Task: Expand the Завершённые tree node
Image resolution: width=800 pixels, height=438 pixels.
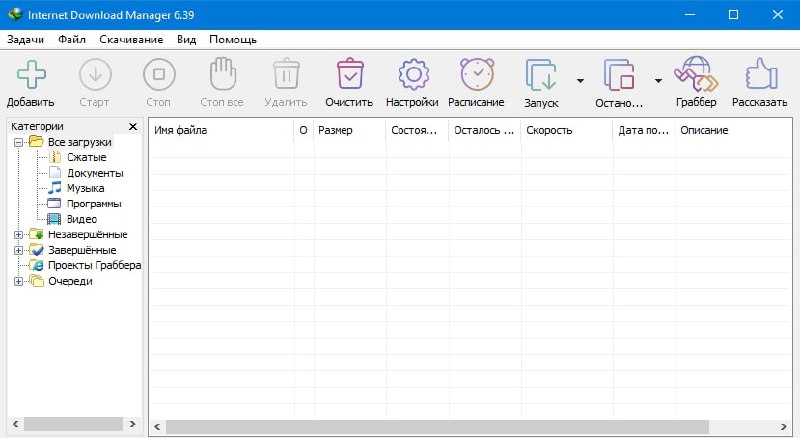Action: (x=18, y=251)
